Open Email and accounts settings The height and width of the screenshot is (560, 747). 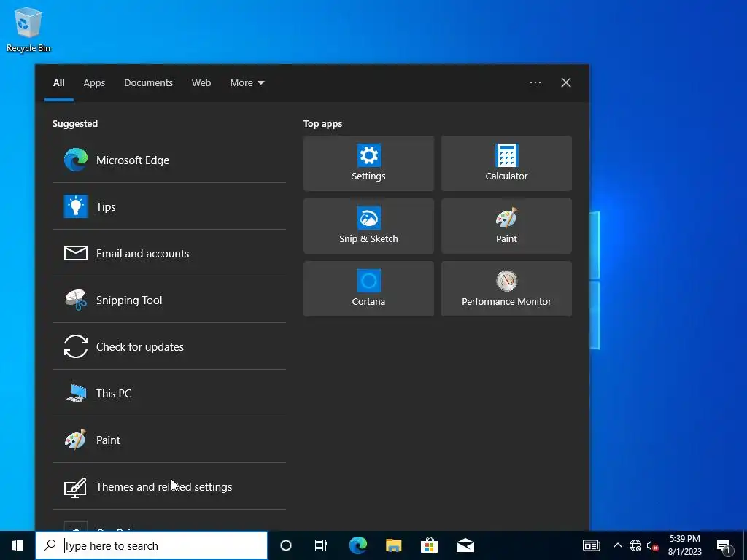click(169, 253)
